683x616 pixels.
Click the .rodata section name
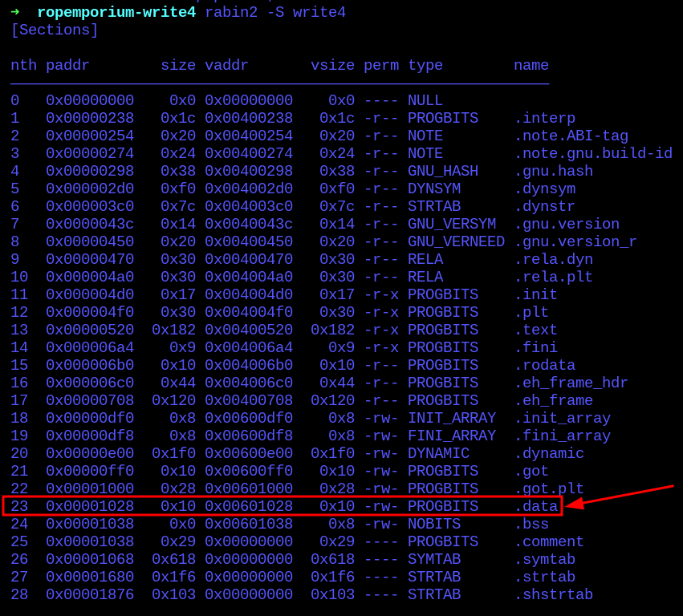click(544, 366)
